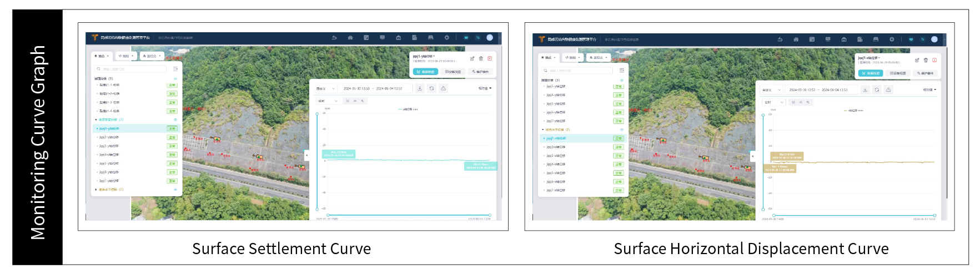
Task: Select the middle device view tab on jqsj1-x轴位移 card
Action: tap(898, 73)
